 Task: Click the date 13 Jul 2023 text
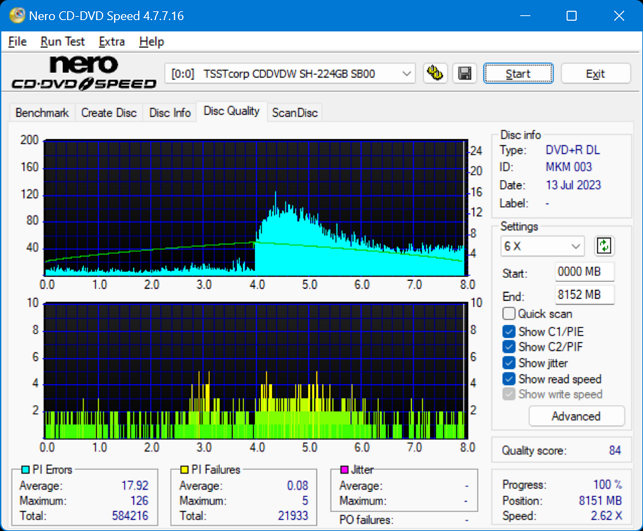[x=573, y=185]
